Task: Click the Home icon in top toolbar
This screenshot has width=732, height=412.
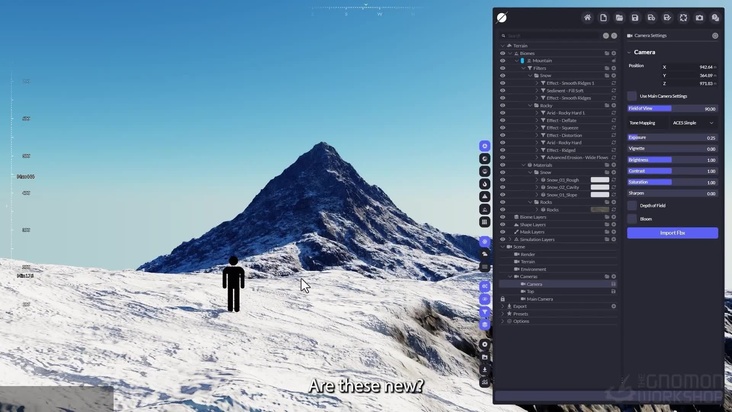Action: click(587, 18)
